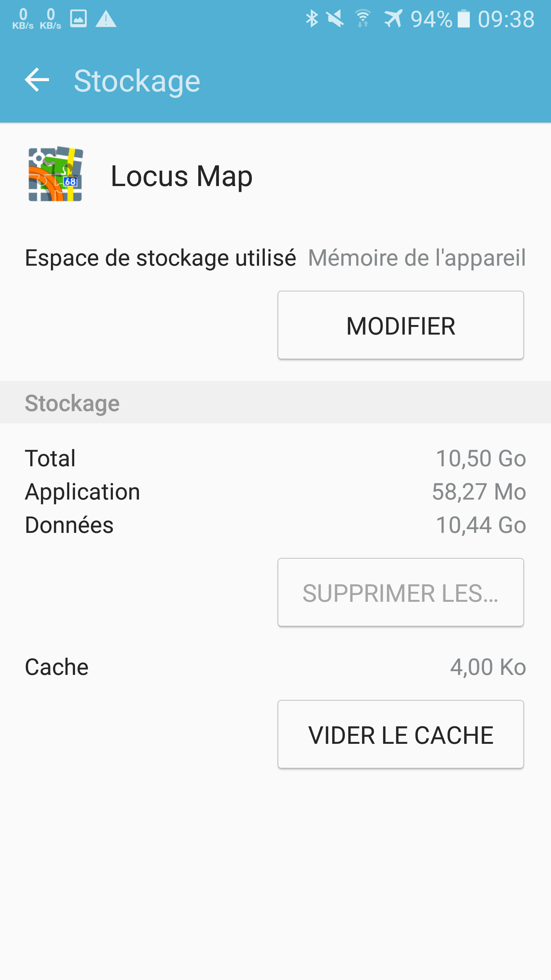
Task: Tap the Wi-Fi status icon
Action: click(x=362, y=19)
